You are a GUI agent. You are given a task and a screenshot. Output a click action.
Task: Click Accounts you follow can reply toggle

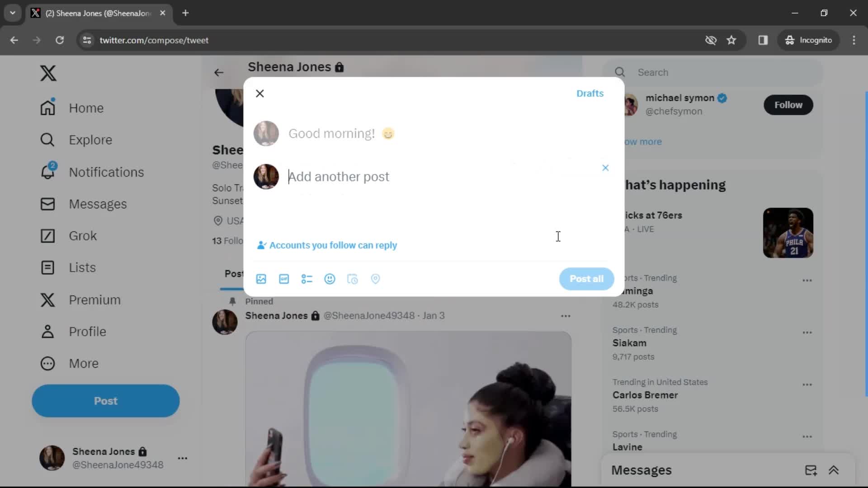(x=327, y=245)
